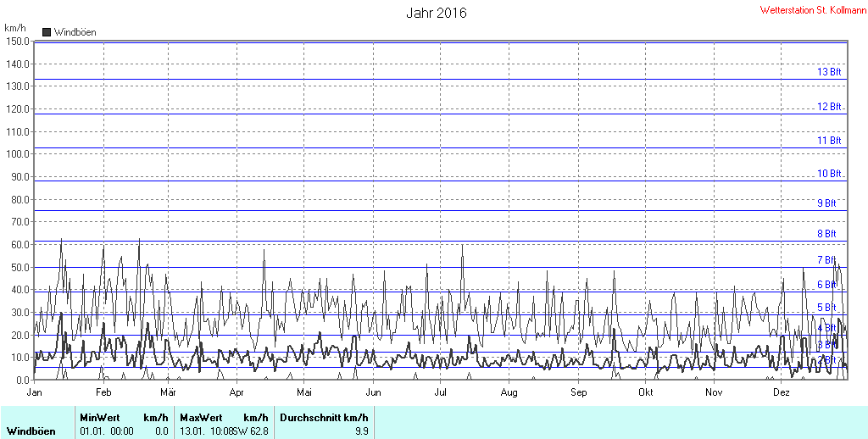Select the Jul month axis label

pyautogui.click(x=440, y=392)
